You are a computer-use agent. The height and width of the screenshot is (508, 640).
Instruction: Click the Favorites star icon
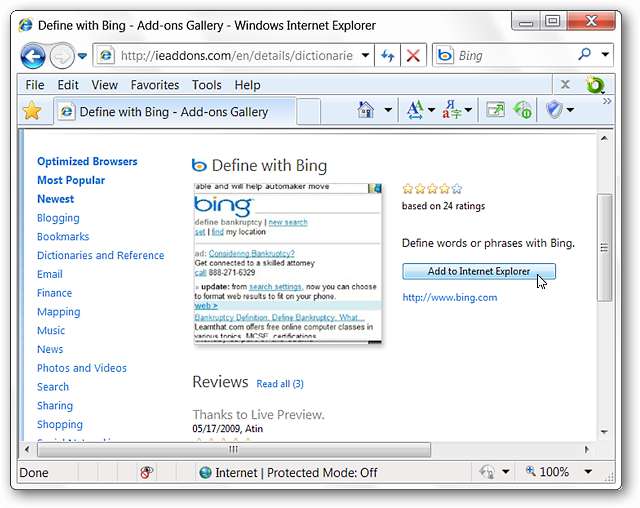[32, 111]
